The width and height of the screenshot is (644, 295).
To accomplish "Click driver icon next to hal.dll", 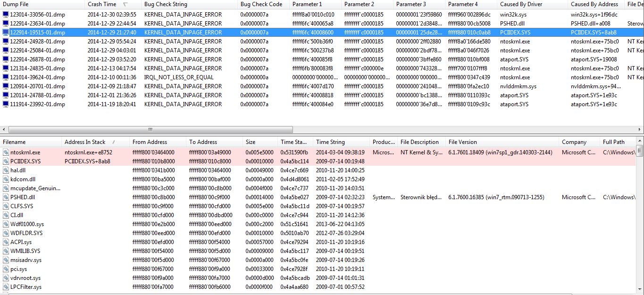I will click(6, 170).
